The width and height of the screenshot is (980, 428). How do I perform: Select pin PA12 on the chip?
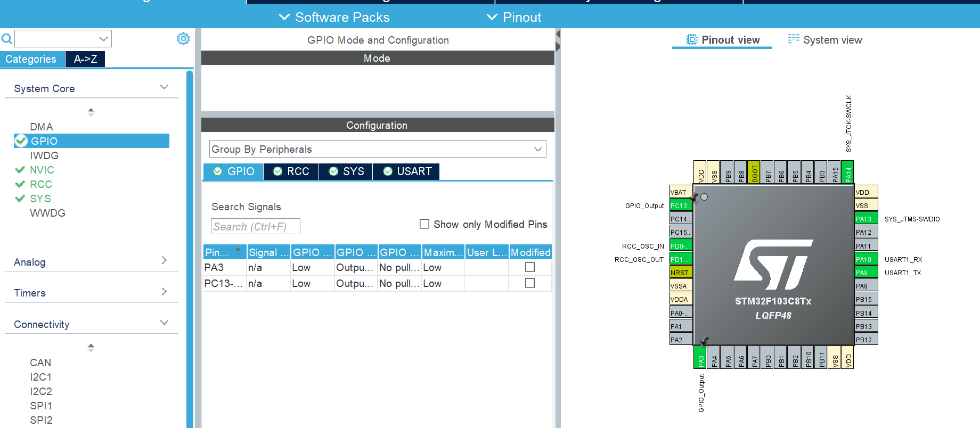click(866, 232)
